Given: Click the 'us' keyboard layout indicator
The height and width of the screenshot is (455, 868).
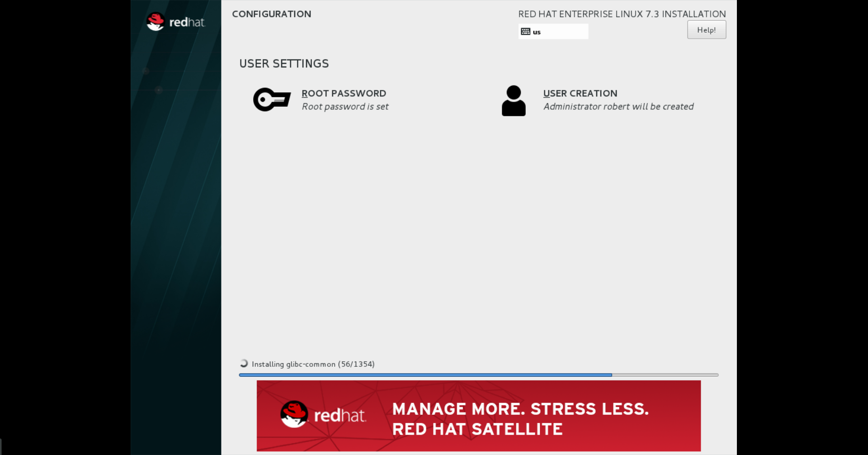Looking at the screenshot, I should tap(553, 32).
